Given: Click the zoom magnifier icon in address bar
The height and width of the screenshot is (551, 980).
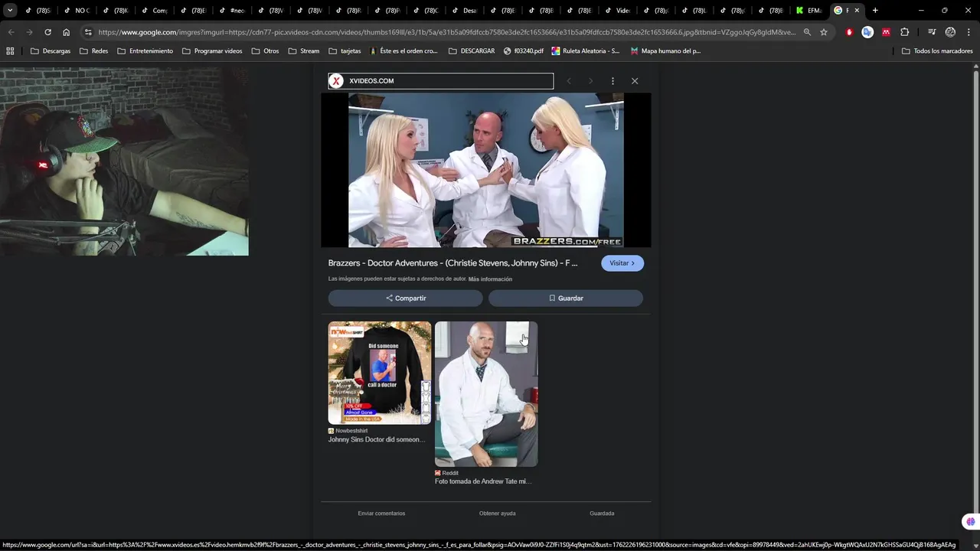Looking at the screenshot, I should pos(806,32).
